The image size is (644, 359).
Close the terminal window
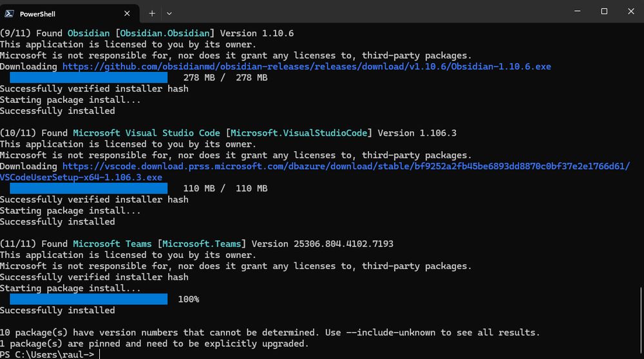pyautogui.click(x=631, y=11)
